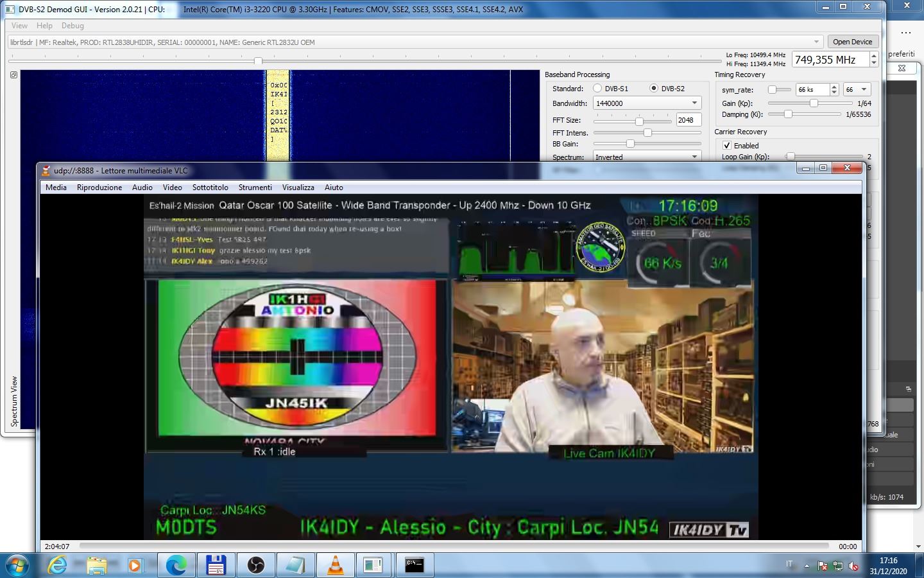
Task: Click the muted speaker tray icon
Action: coord(853,566)
